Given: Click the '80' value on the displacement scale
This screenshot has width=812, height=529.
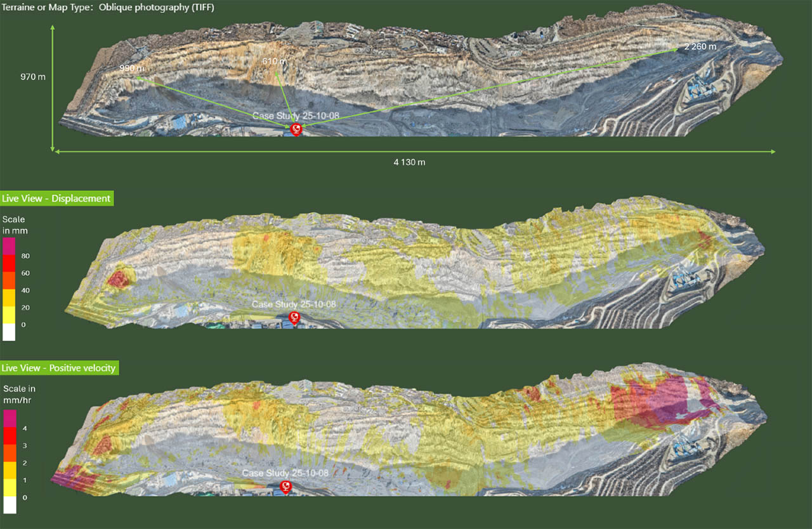Looking at the screenshot, I should pyautogui.click(x=26, y=256).
